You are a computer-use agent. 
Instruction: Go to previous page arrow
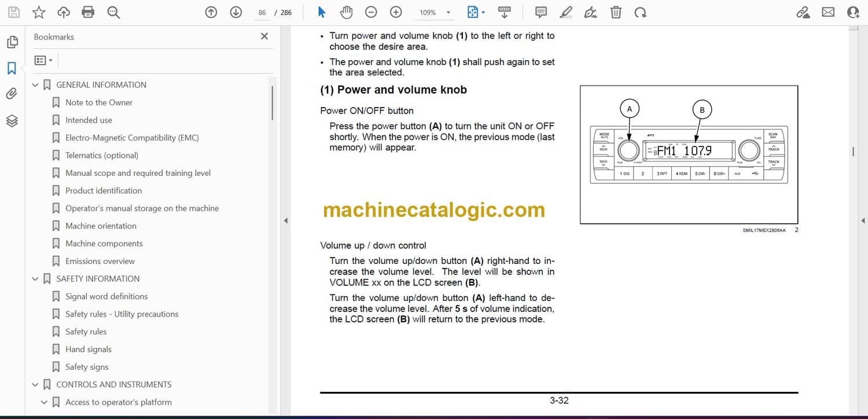(211, 12)
